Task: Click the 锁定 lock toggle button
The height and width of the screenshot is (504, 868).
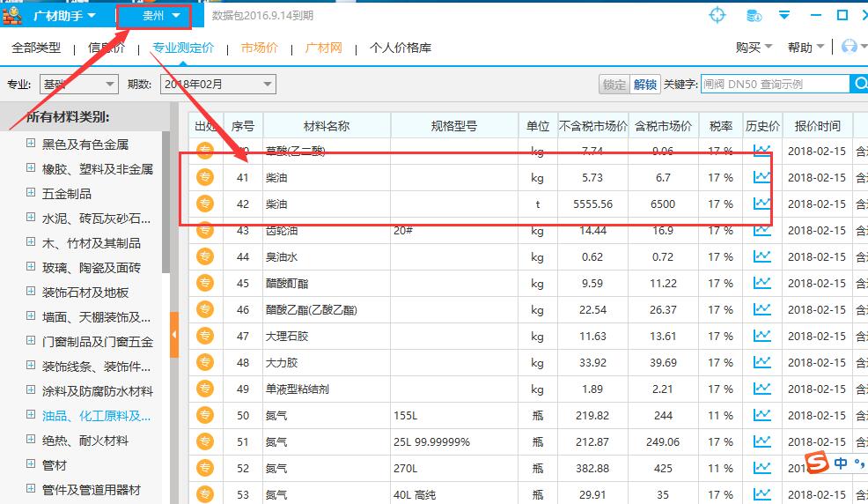Action: tap(614, 85)
